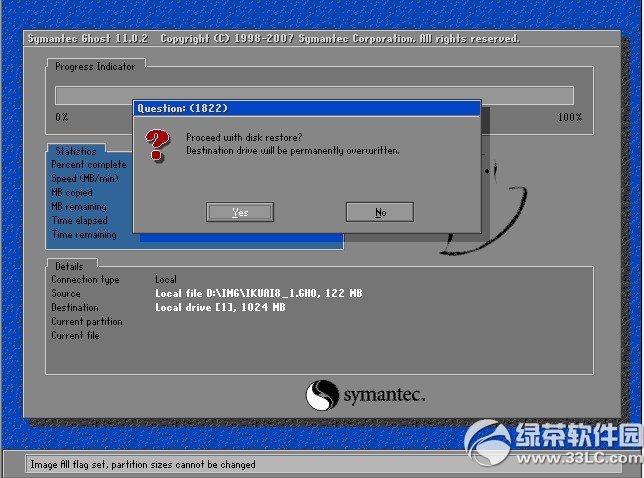Click the Symantec Ghost 11.0.2 header text

pyautogui.click(x=89, y=39)
